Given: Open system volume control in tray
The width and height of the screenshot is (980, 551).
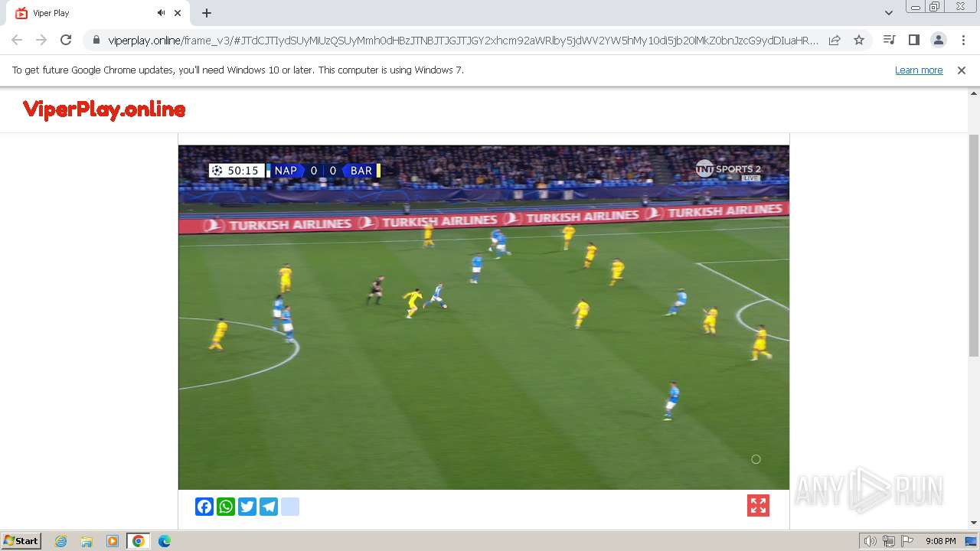Looking at the screenshot, I should coord(871,541).
